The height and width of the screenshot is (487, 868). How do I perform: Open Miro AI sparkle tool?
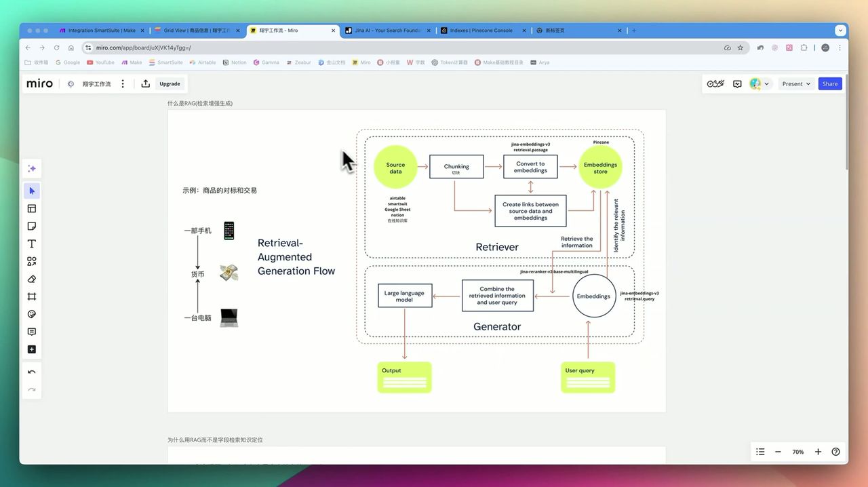(32, 168)
